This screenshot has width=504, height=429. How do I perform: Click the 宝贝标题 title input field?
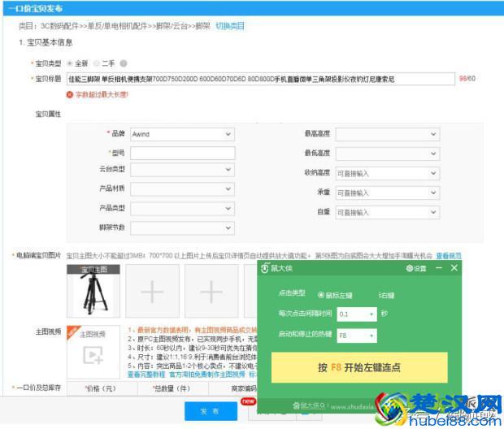coord(261,79)
